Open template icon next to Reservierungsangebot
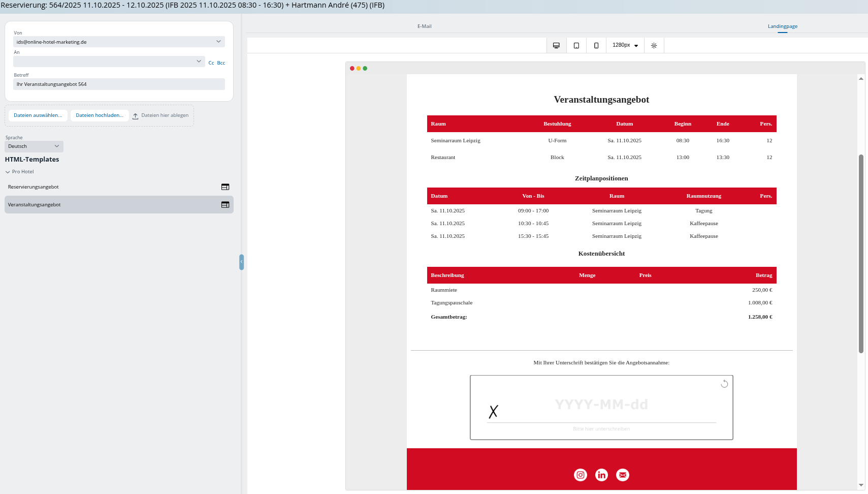This screenshot has height=494, width=868. coord(225,187)
